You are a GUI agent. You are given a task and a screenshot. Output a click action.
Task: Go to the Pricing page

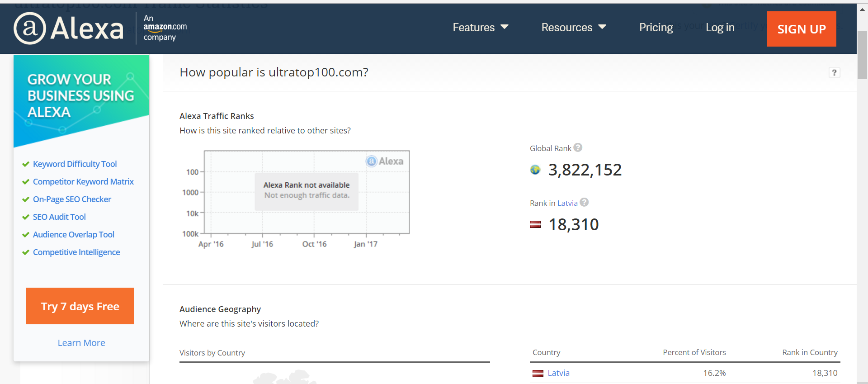[656, 28]
